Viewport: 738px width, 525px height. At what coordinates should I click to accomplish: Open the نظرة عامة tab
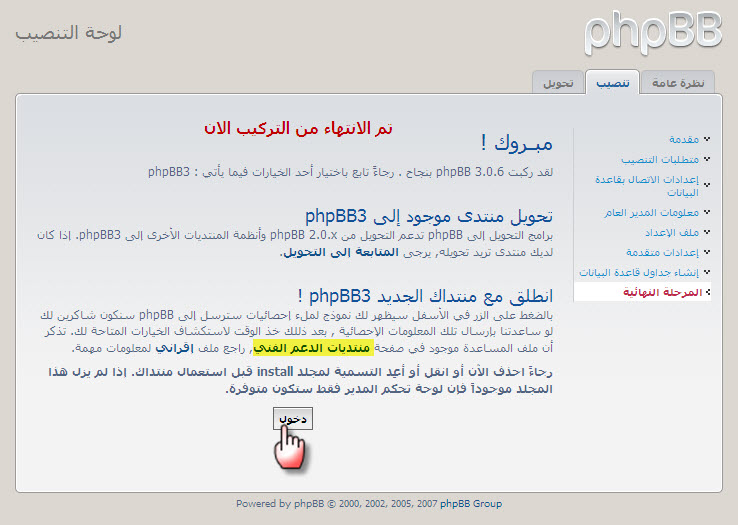(678, 83)
